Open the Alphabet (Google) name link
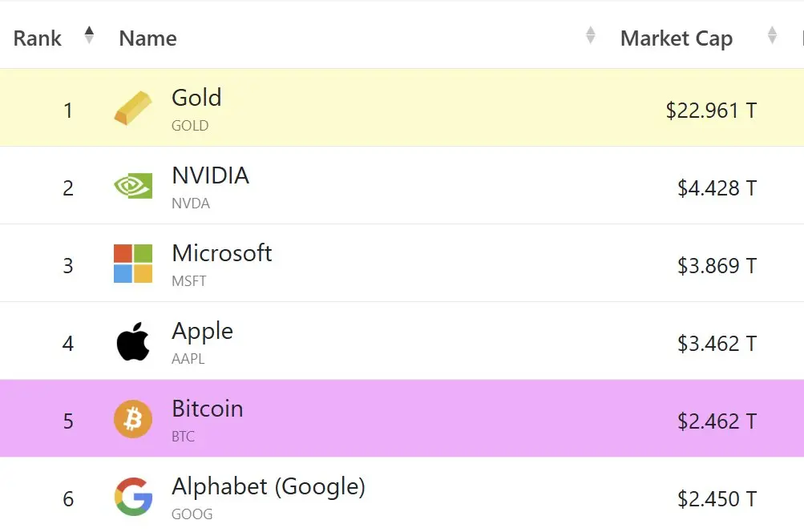 269,487
